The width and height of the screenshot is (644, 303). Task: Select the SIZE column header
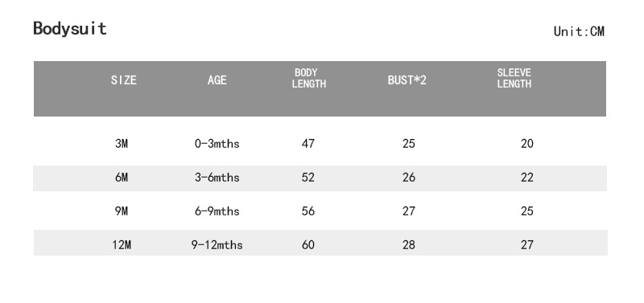point(124,80)
